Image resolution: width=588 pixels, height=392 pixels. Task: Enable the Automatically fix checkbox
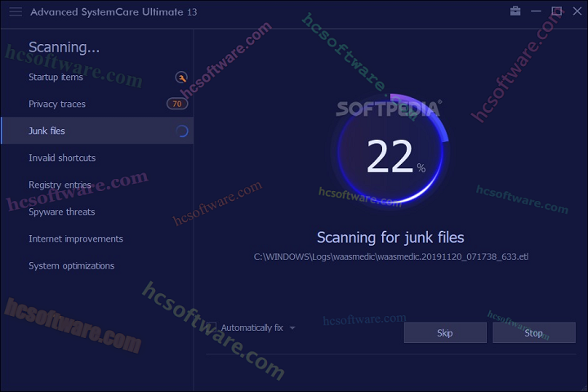coord(212,327)
